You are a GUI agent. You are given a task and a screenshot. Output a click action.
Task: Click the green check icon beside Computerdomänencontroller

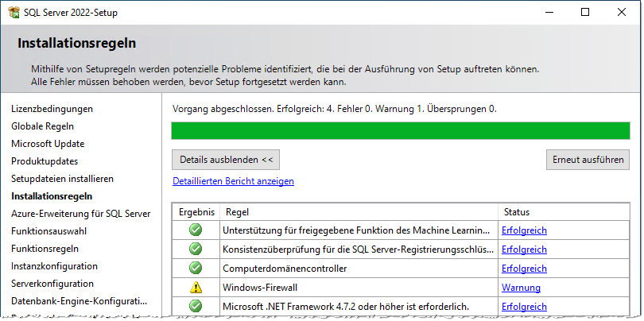(x=196, y=269)
